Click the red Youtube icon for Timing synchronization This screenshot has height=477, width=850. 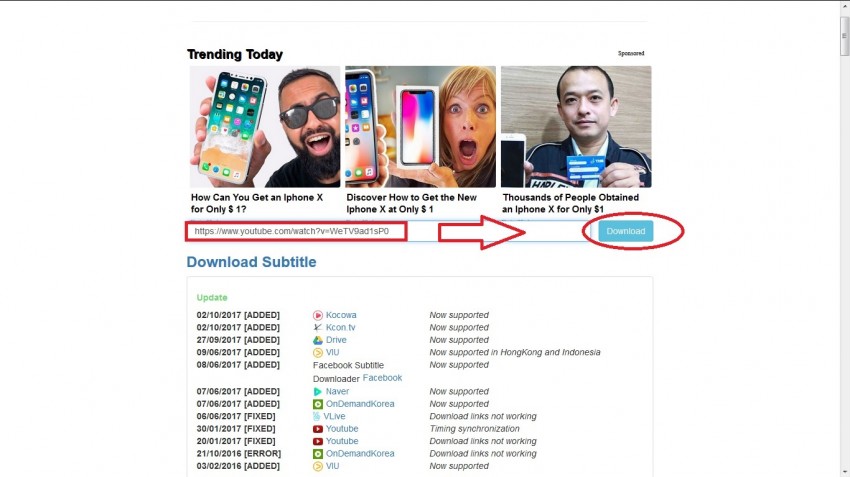click(x=318, y=429)
